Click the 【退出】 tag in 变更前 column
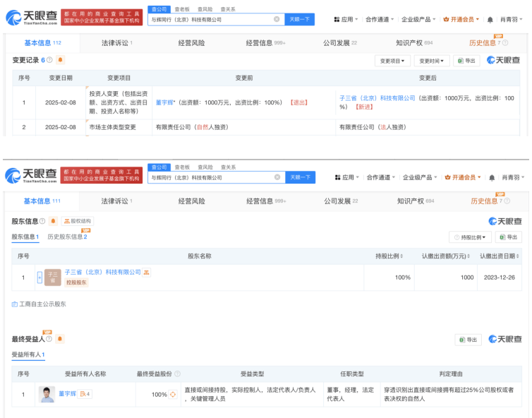The image size is (532, 418). point(298,102)
